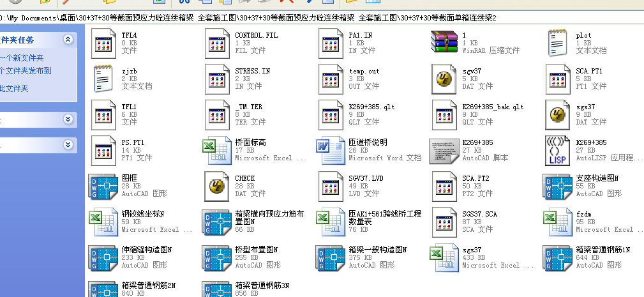Select the K269+385.qlt file icon
644x297 pixels.
pyautogui.click(x=331, y=115)
